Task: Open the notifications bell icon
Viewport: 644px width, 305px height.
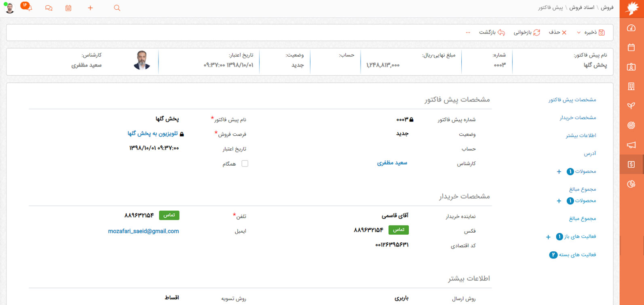Action: (28, 8)
